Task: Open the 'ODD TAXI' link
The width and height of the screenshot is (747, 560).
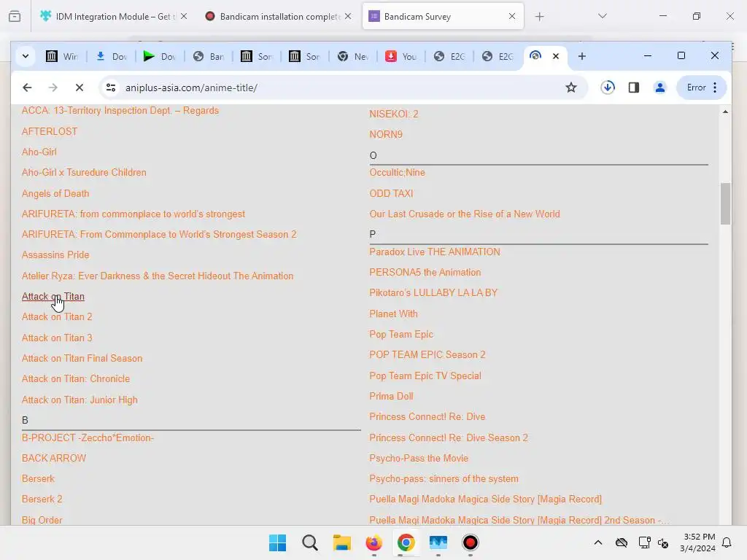Action: pyautogui.click(x=391, y=193)
